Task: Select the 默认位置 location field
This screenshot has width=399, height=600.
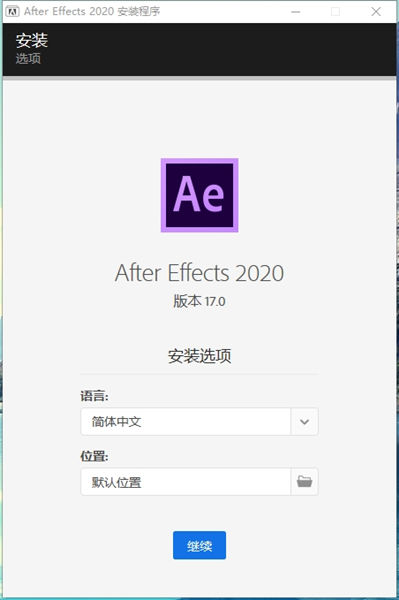Action: (x=186, y=481)
